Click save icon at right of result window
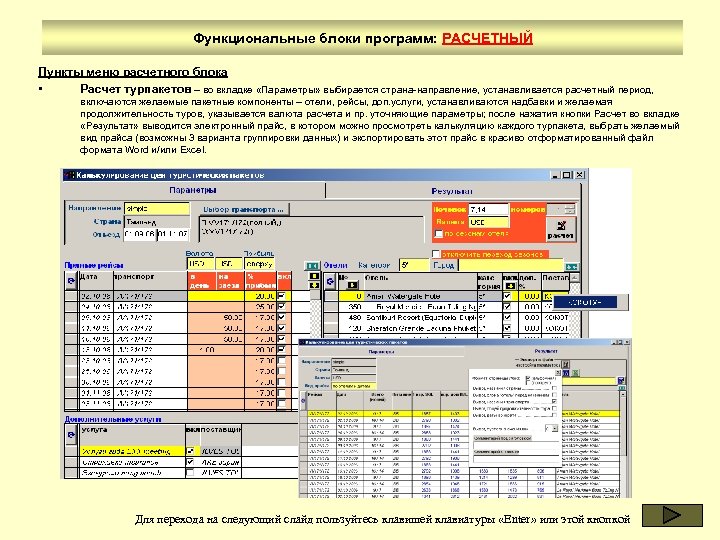This screenshot has width=720, height=540. (x=621, y=381)
